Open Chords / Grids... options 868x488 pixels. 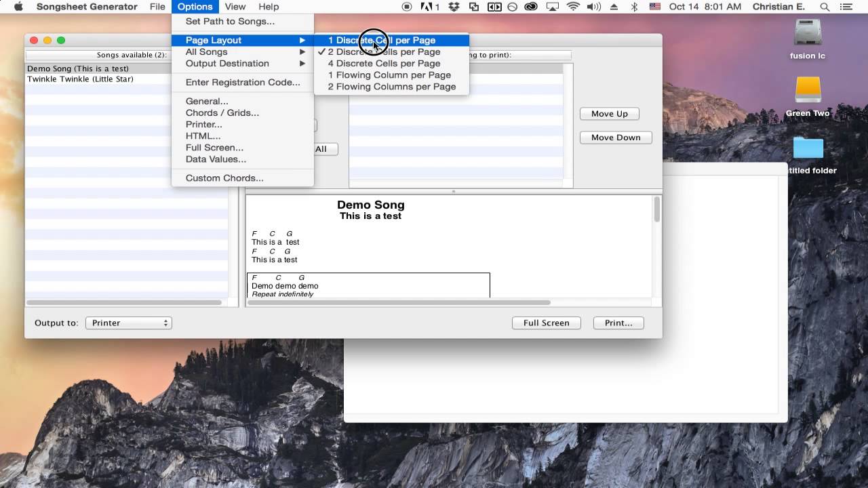[x=243, y=113]
